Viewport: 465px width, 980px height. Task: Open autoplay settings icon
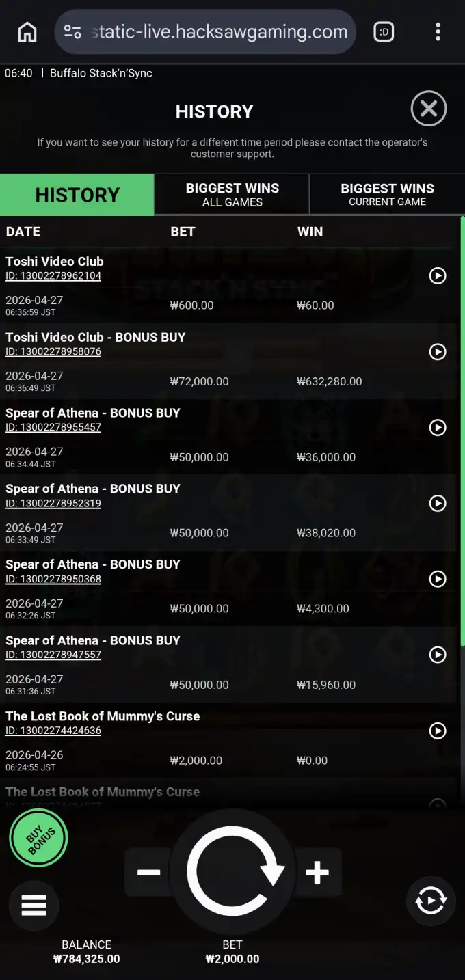(431, 901)
